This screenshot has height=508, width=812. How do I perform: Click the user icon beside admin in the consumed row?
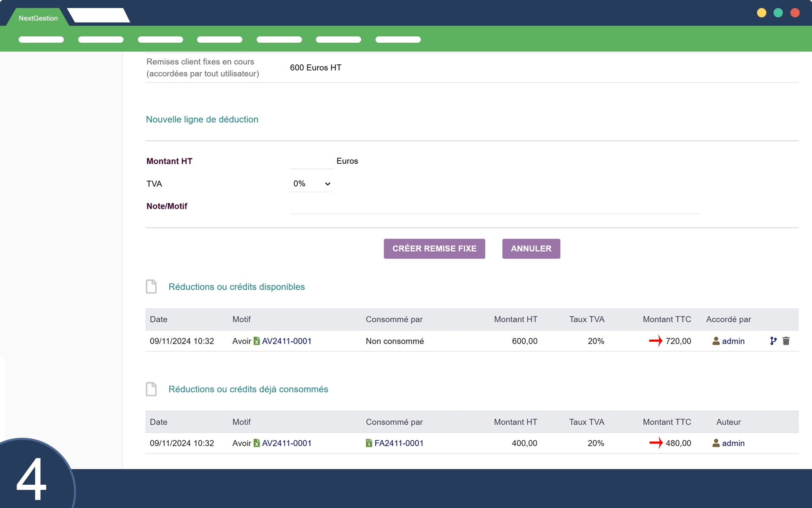pos(716,443)
